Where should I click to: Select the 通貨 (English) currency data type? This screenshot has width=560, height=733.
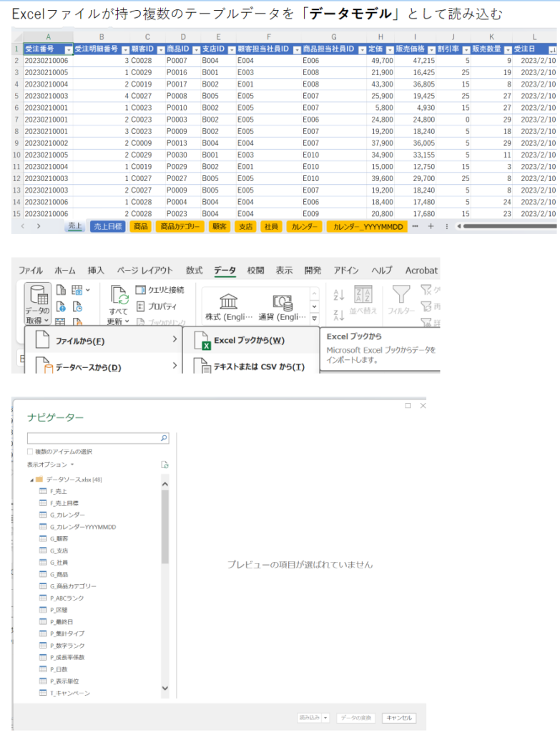point(282,307)
